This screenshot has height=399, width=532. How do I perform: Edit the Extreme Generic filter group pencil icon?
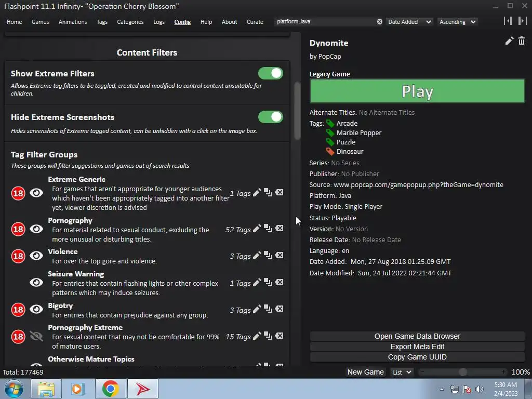tap(257, 193)
